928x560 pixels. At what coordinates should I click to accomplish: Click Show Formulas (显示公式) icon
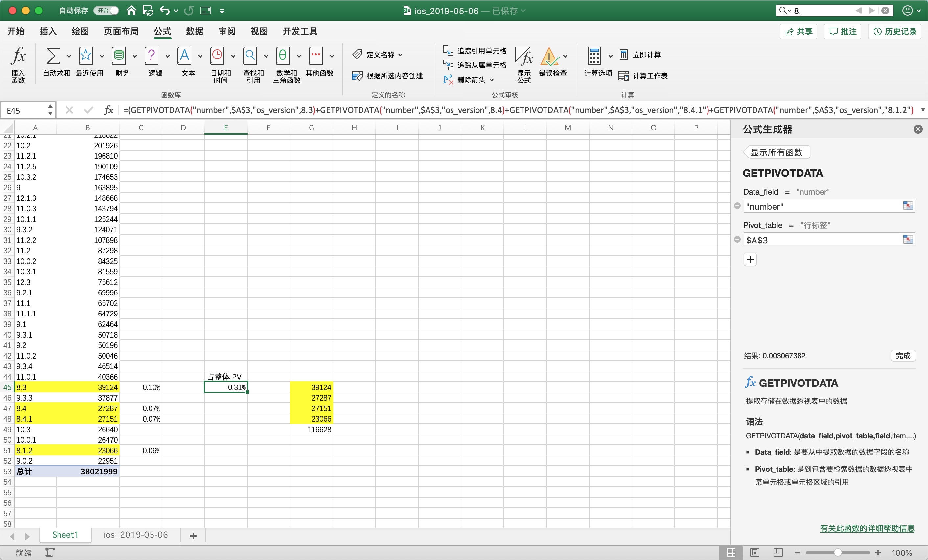523,57
